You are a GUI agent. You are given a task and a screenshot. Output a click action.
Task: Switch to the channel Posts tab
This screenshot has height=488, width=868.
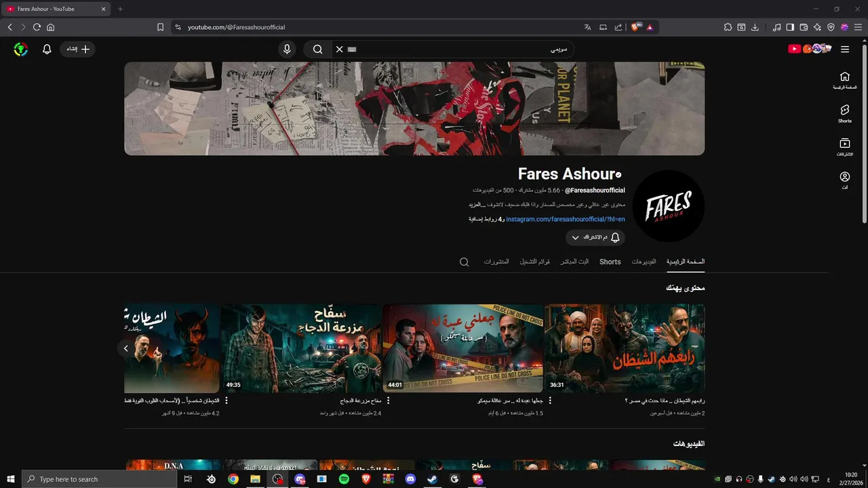point(496,262)
